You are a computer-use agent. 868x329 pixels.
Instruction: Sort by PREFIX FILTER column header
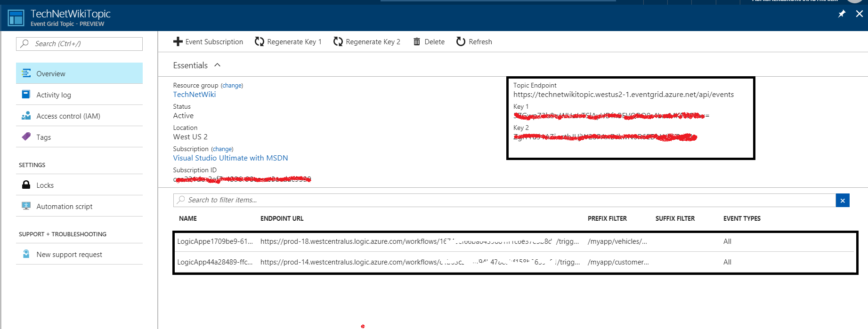tap(607, 218)
